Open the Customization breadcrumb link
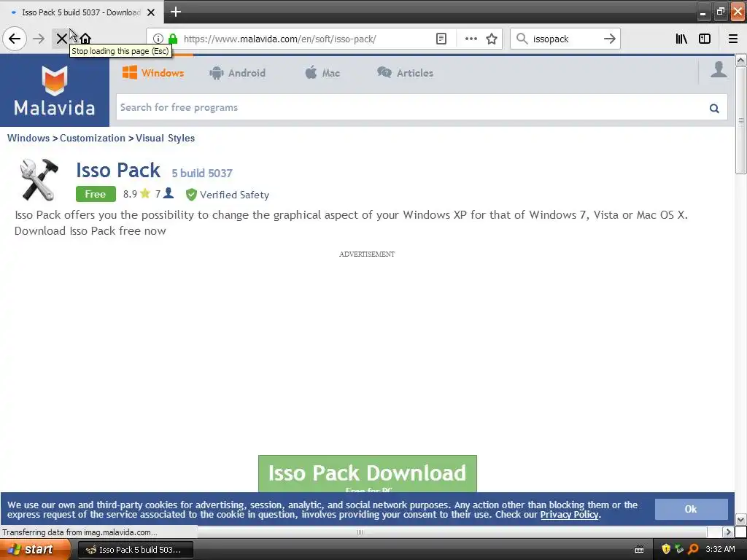 click(93, 138)
